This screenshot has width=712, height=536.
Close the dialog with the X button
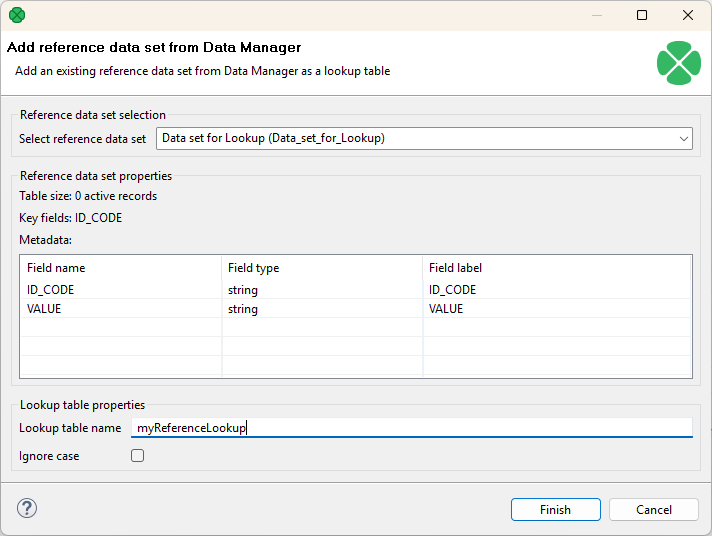coord(688,15)
